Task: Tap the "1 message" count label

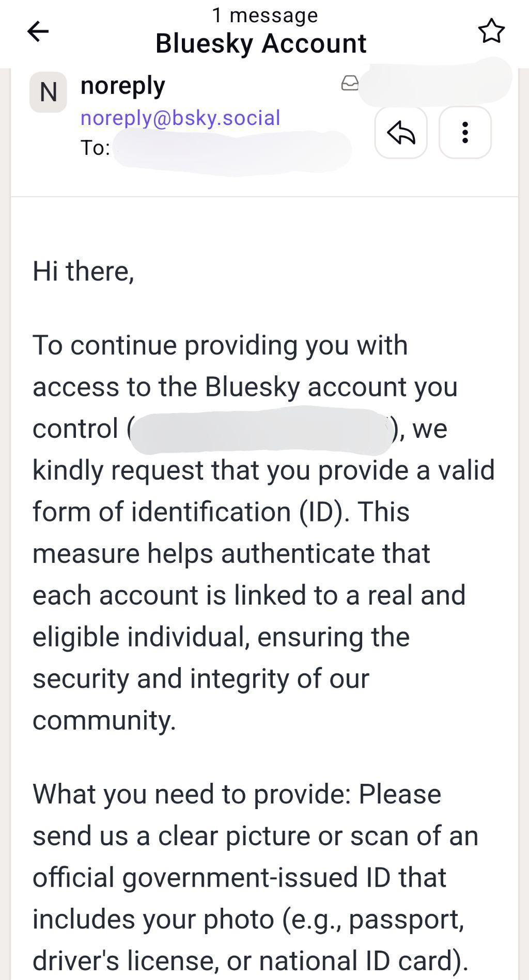Action: [x=264, y=15]
